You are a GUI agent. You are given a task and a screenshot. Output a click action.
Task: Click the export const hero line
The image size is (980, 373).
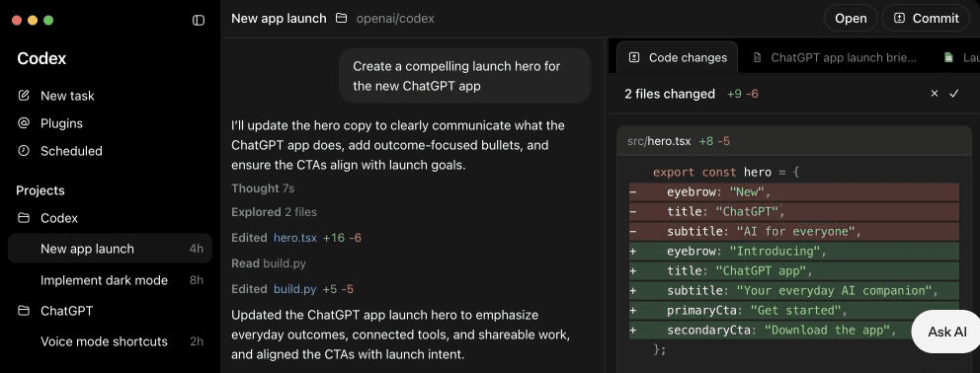(726, 172)
